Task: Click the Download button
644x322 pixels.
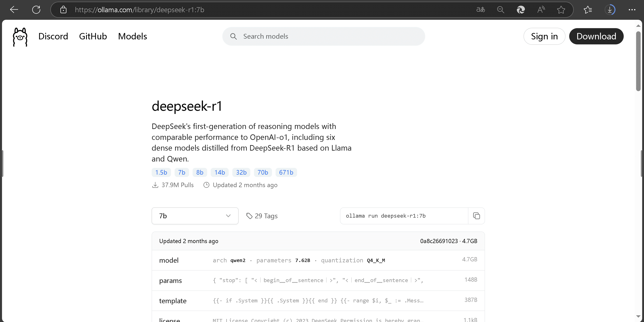Action: coord(596,36)
